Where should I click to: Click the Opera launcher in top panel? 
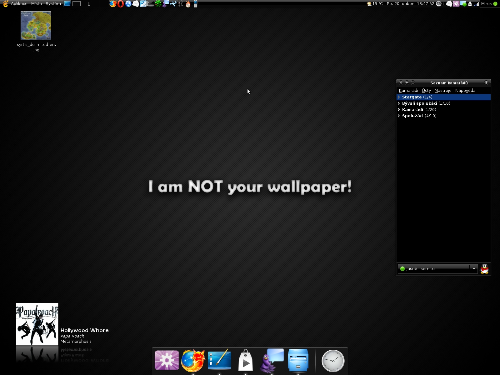(121, 4)
